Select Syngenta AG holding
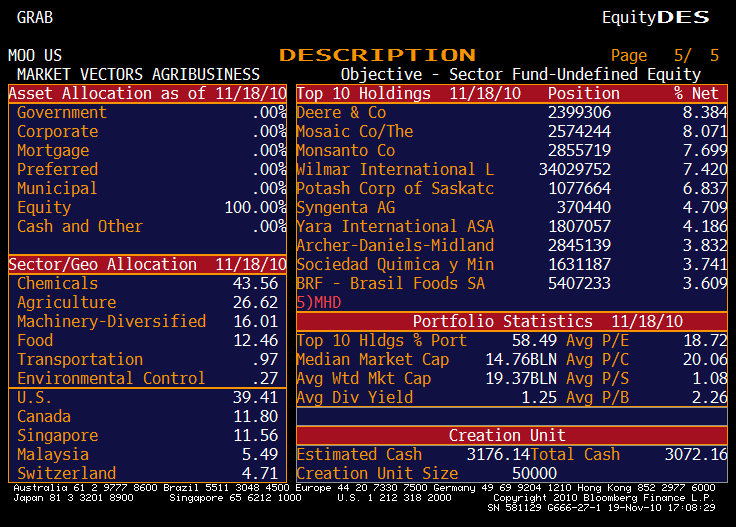Image resolution: width=736 pixels, height=527 pixels. point(345,208)
